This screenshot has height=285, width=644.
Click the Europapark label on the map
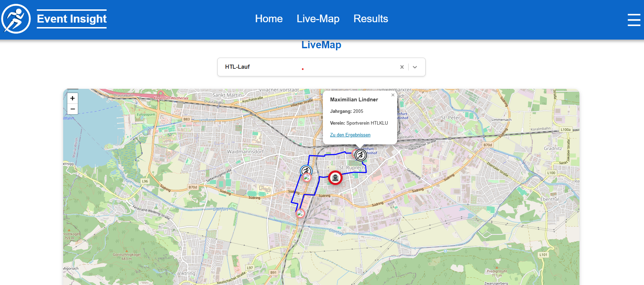[x=146, y=114]
